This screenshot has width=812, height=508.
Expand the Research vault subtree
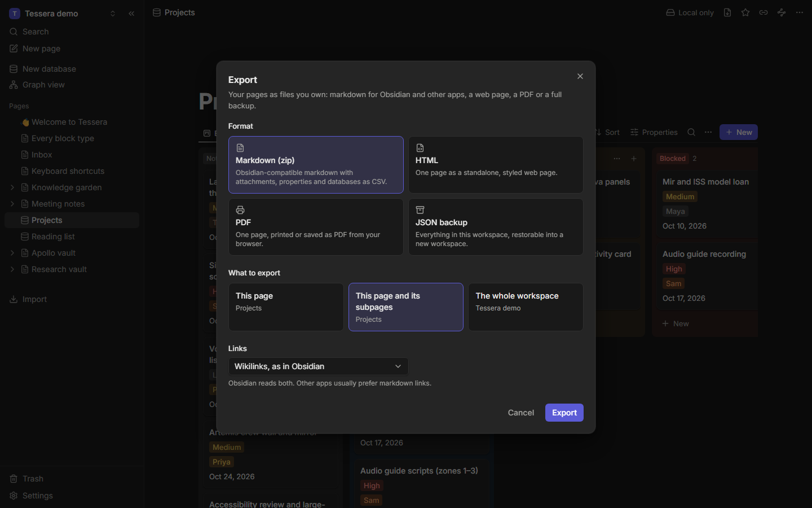12,269
